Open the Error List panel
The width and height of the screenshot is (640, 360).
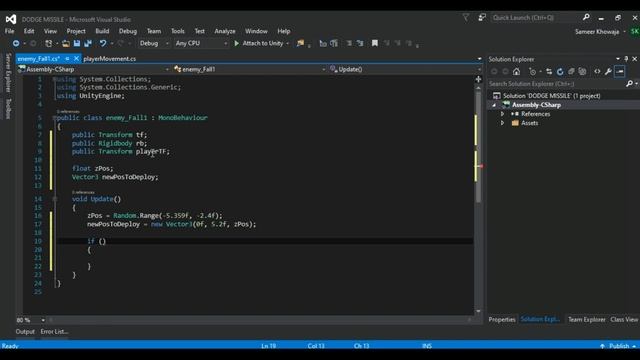click(54, 331)
